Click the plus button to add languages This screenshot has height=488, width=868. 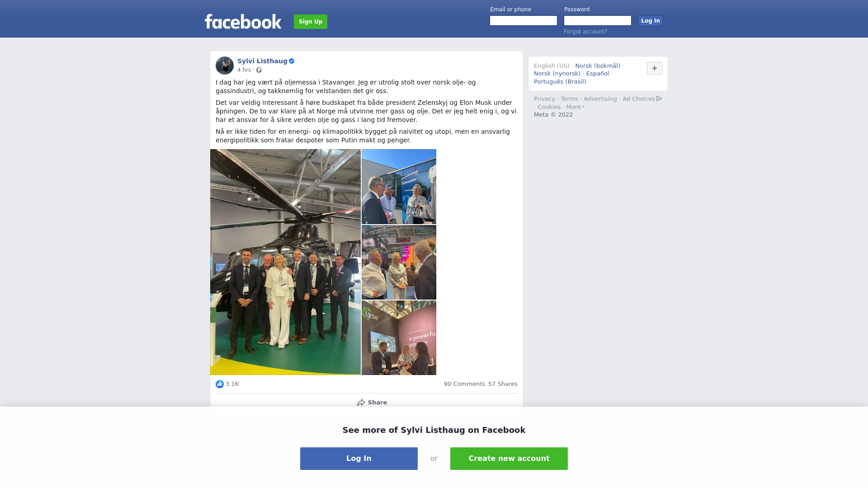pyautogui.click(x=655, y=68)
